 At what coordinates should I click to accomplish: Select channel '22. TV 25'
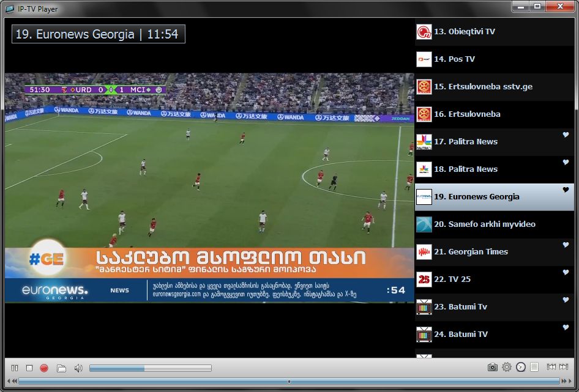click(x=495, y=279)
